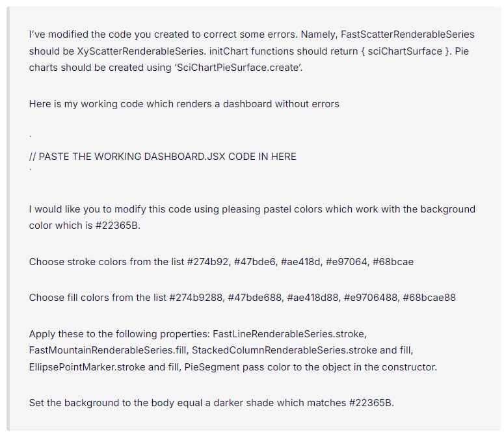Click the background color code #22365B in pastel paragraph
Screen dimensions: 504x438
[x=118, y=225]
